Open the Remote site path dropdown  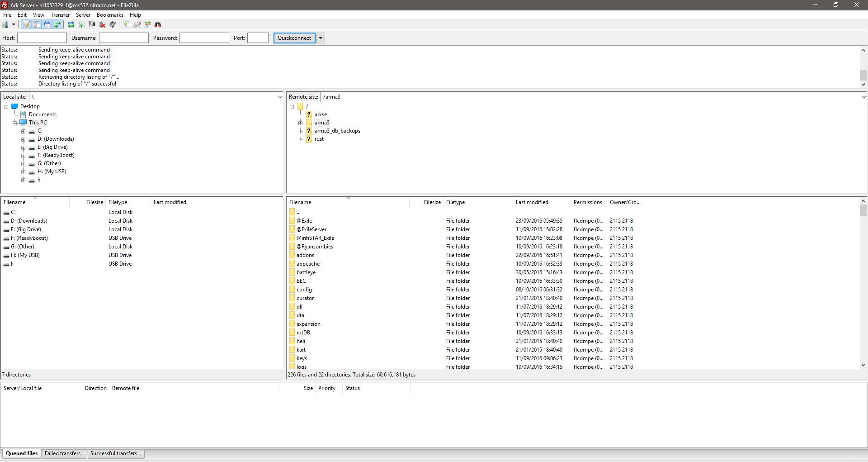(863, 97)
